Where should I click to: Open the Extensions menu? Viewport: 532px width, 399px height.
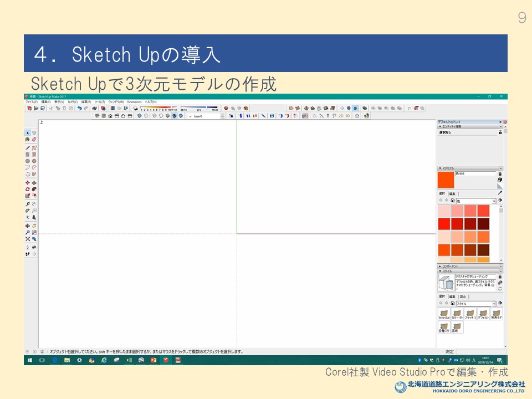point(134,102)
